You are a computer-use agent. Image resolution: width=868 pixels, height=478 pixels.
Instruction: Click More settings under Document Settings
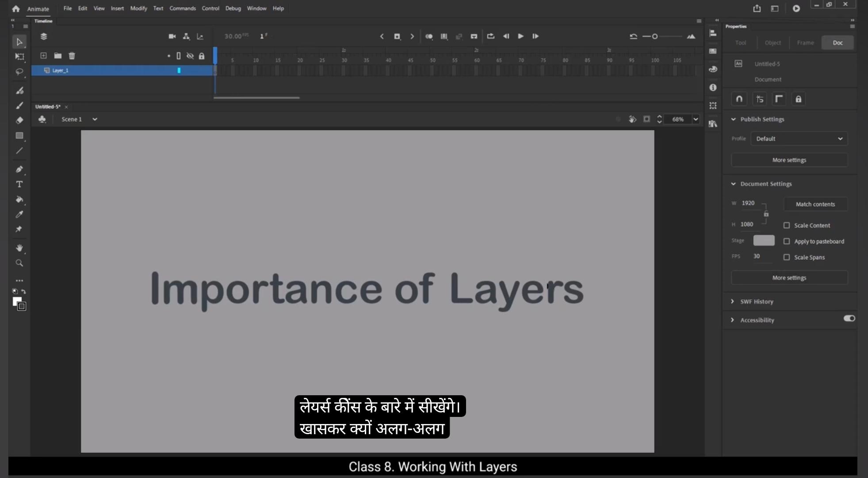tap(789, 278)
